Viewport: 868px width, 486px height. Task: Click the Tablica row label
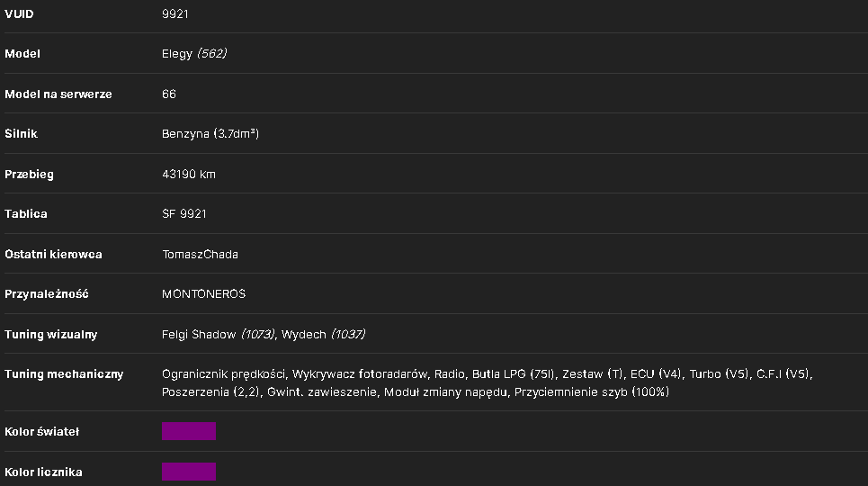coord(25,214)
